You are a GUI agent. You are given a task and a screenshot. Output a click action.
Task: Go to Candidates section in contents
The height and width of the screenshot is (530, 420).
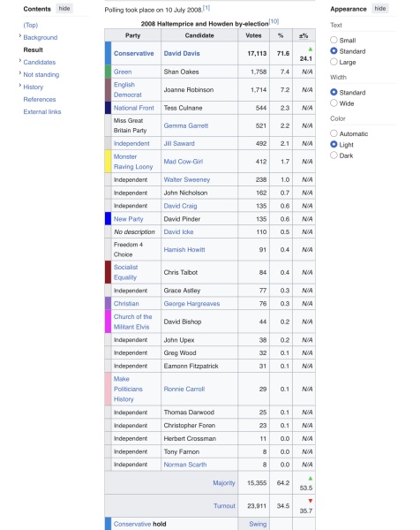point(40,62)
